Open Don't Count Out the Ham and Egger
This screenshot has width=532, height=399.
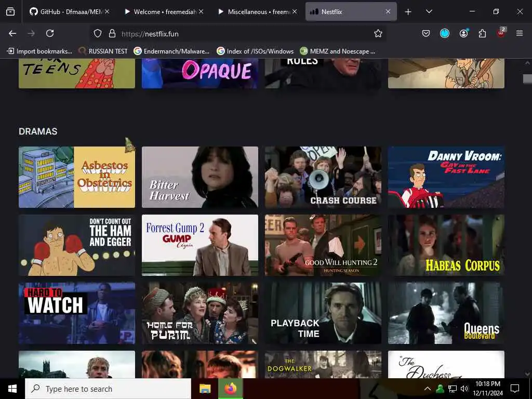tap(77, 245)
